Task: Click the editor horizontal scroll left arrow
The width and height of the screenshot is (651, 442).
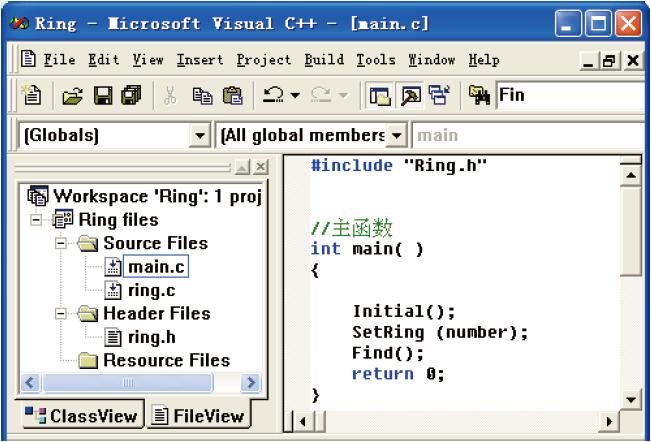Action: (303, 422)
